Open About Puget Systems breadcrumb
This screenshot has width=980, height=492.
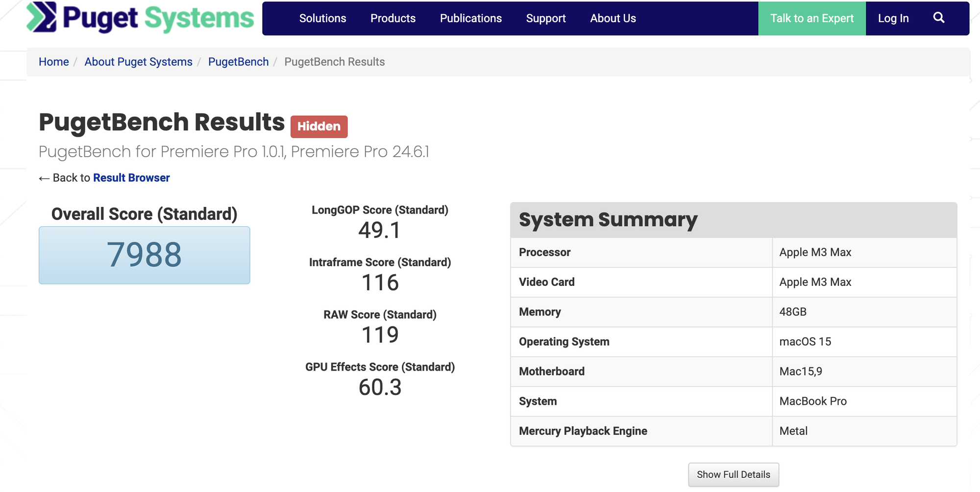[x=138, y=62]
